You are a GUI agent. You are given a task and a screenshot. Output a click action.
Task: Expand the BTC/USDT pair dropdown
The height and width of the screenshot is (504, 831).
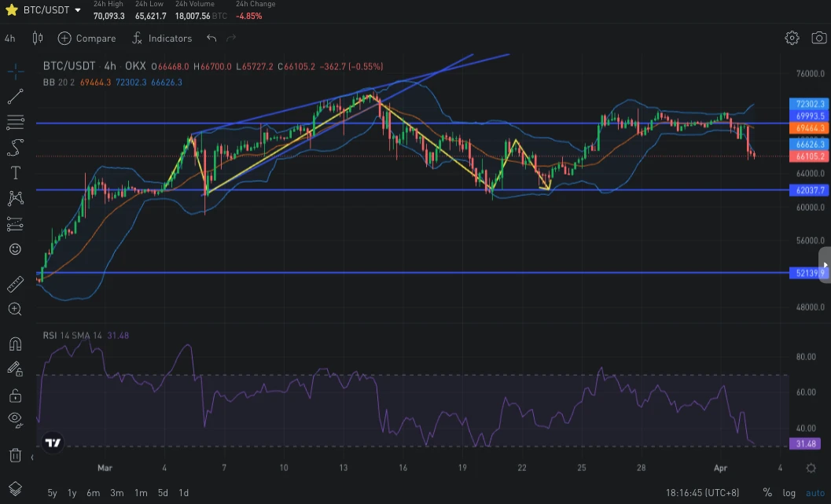pyautogui.click(x=76, y=10)
